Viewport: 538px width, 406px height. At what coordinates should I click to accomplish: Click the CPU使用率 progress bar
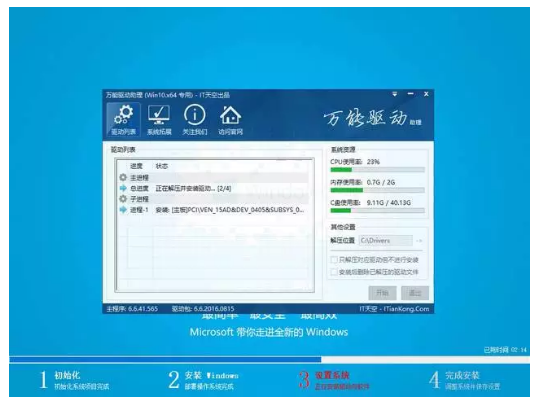(377, 170)
